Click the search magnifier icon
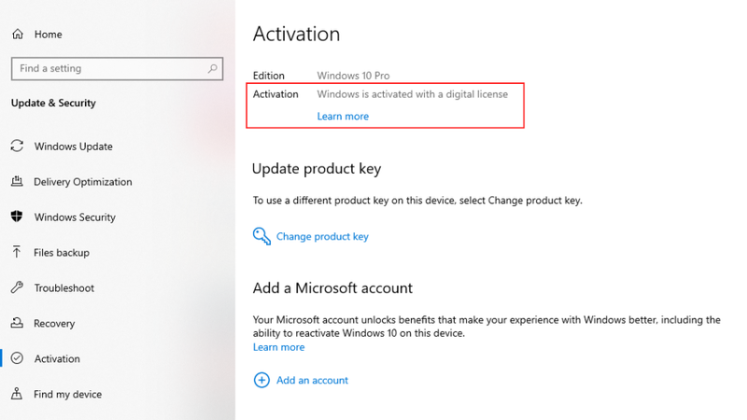 [x=213, y=69]
